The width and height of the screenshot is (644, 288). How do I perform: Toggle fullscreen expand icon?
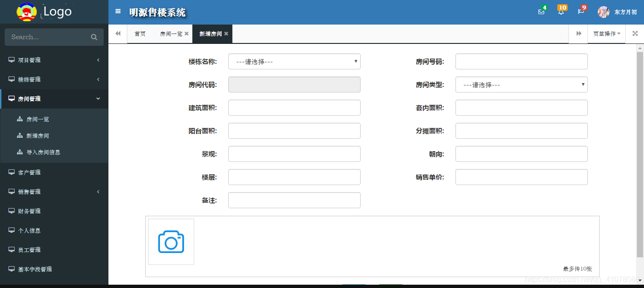tap(635, 34)
